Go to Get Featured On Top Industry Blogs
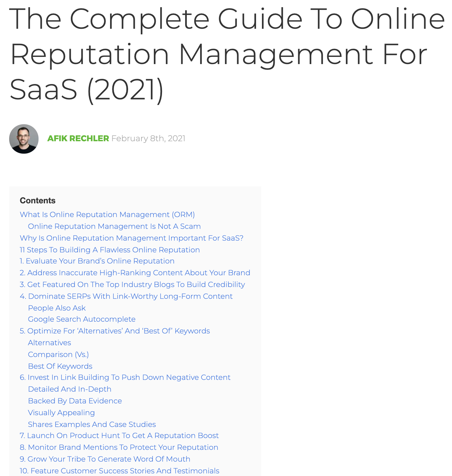The width and height of the screenshot is (452, 476). coord(132,284)
